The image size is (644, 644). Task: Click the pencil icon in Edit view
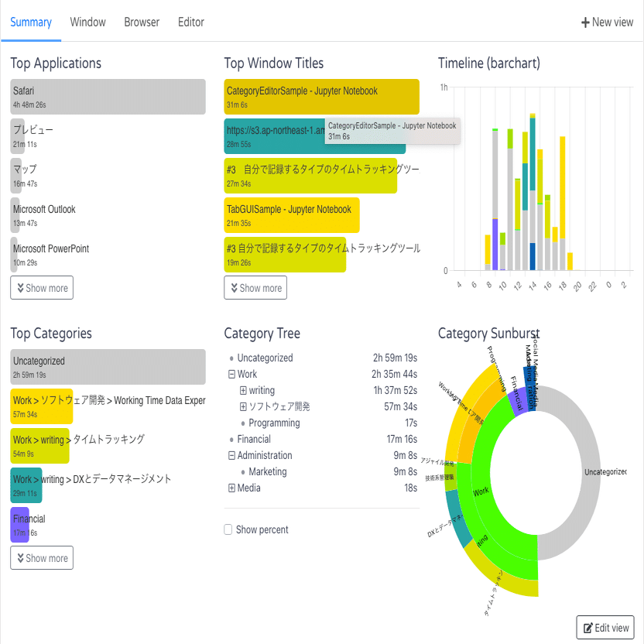pos(588,628)
